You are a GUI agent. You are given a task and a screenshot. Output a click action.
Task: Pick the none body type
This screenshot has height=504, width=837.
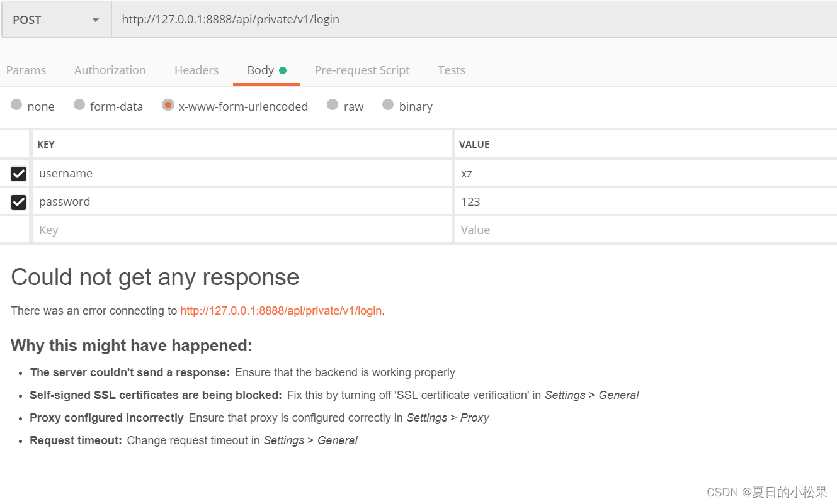pyautogui.click(x=33, y=106)
